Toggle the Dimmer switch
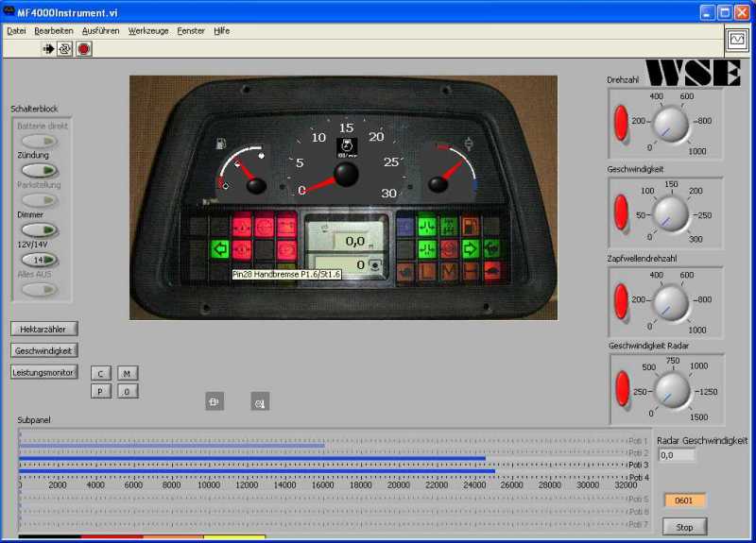Image resolution: width=756 pixels, height=543 pixels. point(39,229)
